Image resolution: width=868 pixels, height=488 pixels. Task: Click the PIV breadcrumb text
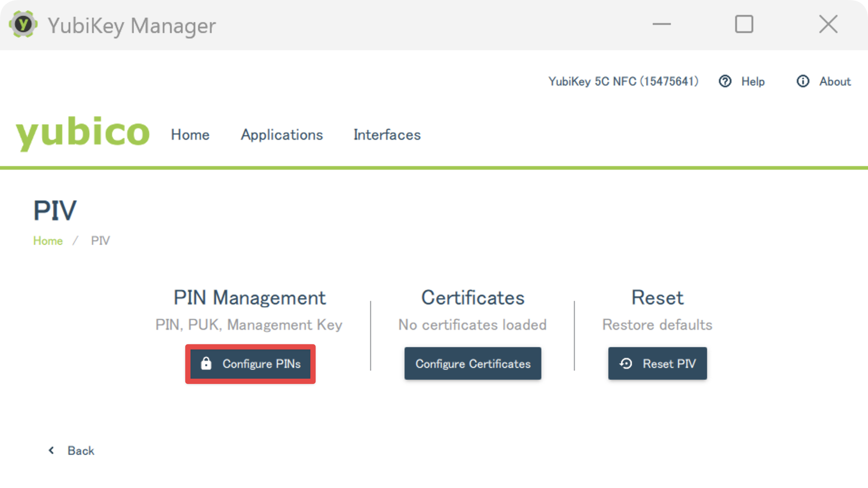click(100, 241)
